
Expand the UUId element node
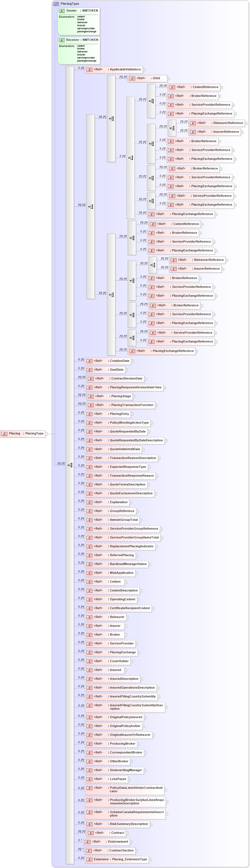coord(169,78)
